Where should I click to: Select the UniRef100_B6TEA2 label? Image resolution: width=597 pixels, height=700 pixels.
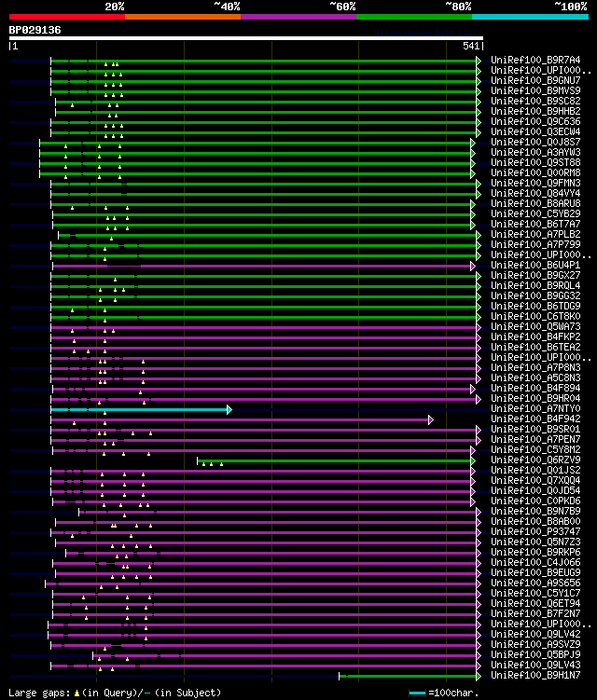click(x=535, y=348)
